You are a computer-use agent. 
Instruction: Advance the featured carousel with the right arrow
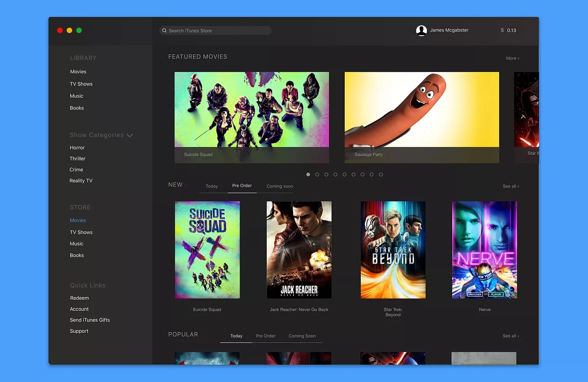tap(523, 117)
